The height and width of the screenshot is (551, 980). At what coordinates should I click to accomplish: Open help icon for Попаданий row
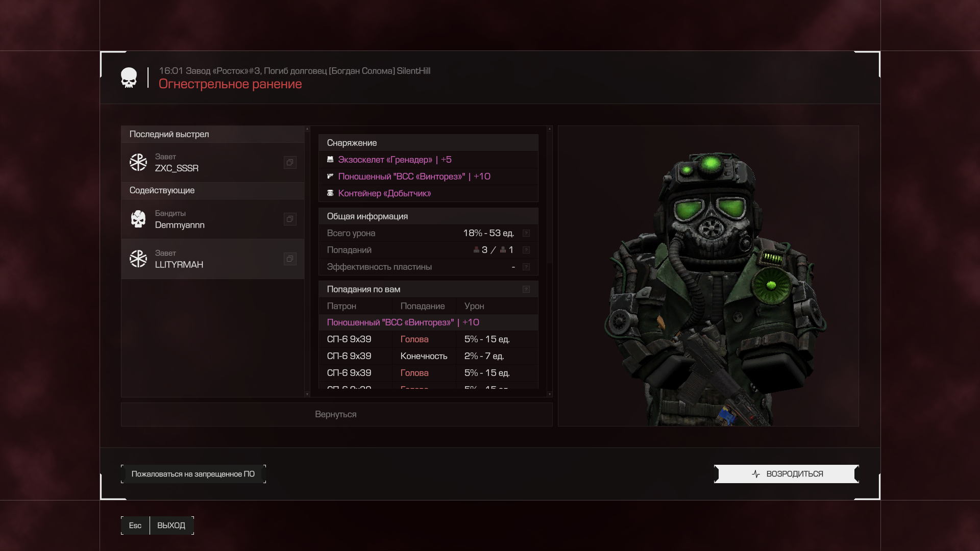click(x=526, y=250)
